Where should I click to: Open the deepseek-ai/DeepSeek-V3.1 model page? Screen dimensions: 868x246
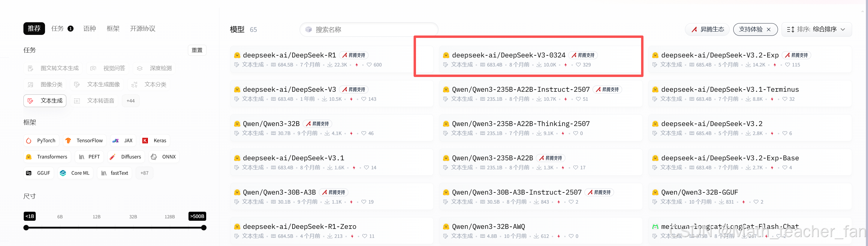[293, 158]
